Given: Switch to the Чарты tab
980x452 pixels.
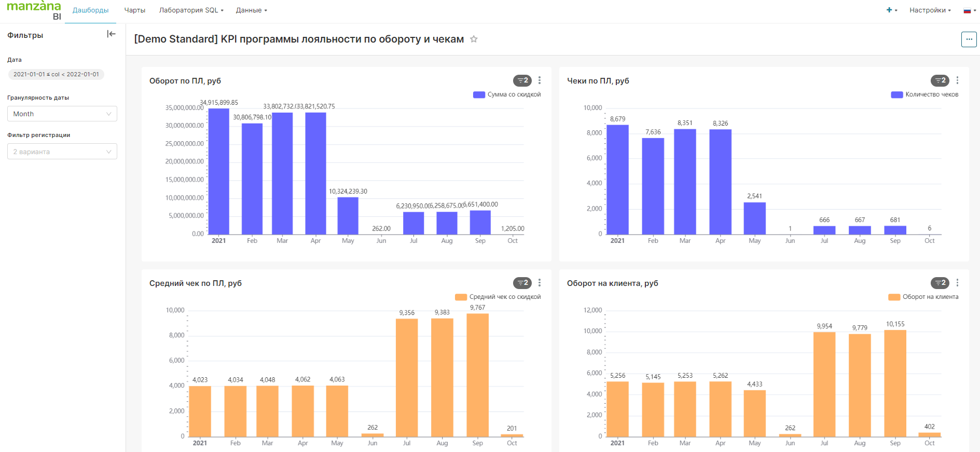Looking at the screenshot, I should click(x=134, y=10).
